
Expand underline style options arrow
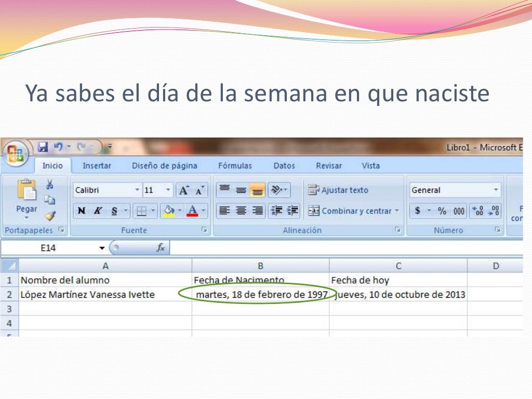(125, 211)
